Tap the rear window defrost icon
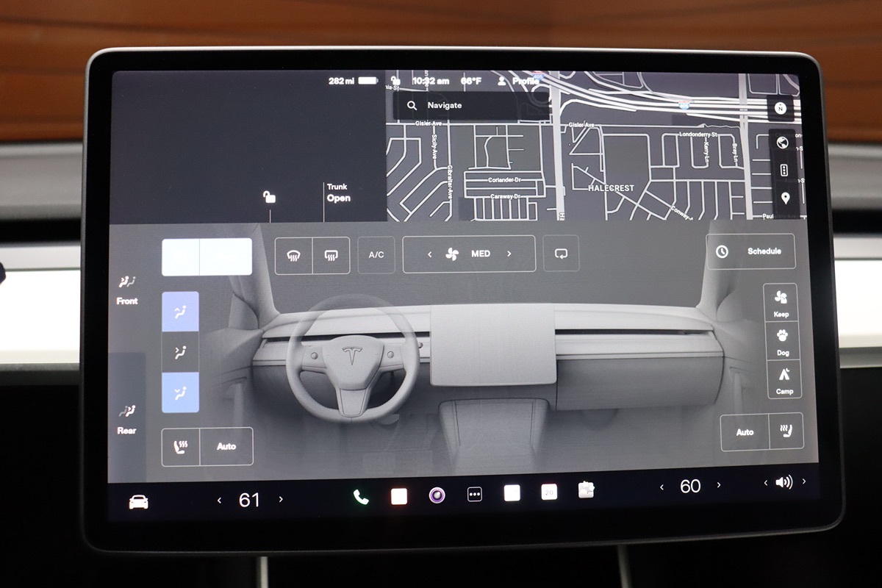 [331, 255]
